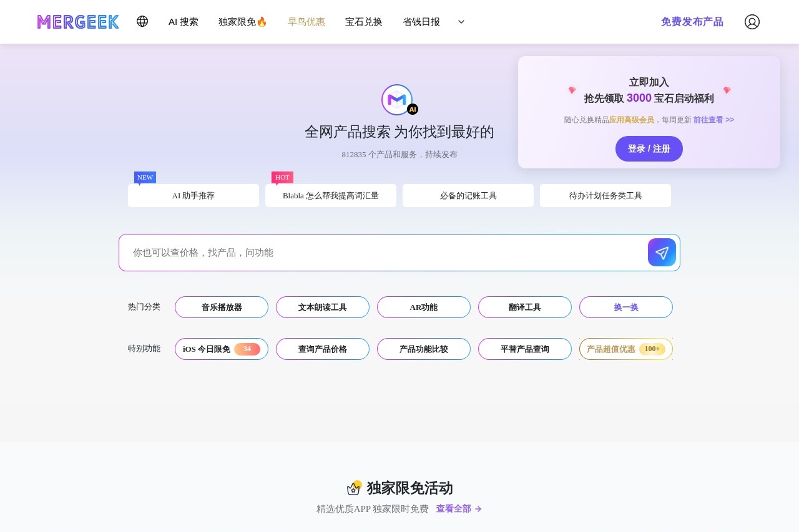Open the AI 搜索 menu item

[183, 22]
